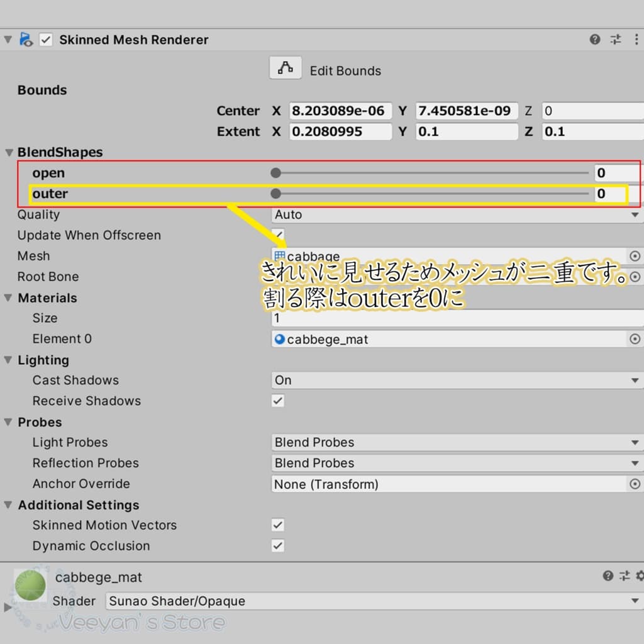Click the Center X bounds input field
644x644 pixels.
340,111
